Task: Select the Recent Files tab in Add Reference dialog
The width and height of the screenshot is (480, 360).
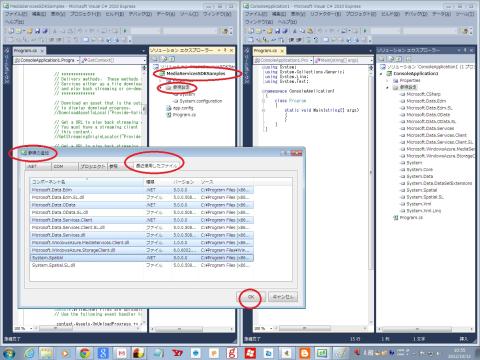Action: tap(155, 165)
